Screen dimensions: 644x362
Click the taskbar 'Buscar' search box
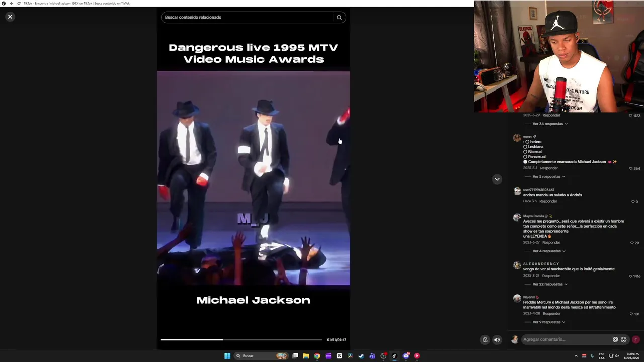pos(261,356)
